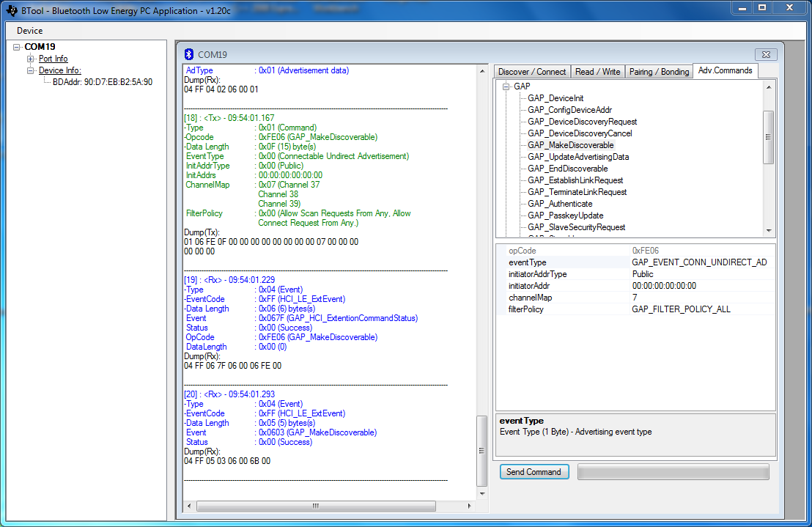Click dump line 04 FF 05 03 06 00 6B 00
Viewport: 812px width, 527px height.
click(x=227, y=461)
